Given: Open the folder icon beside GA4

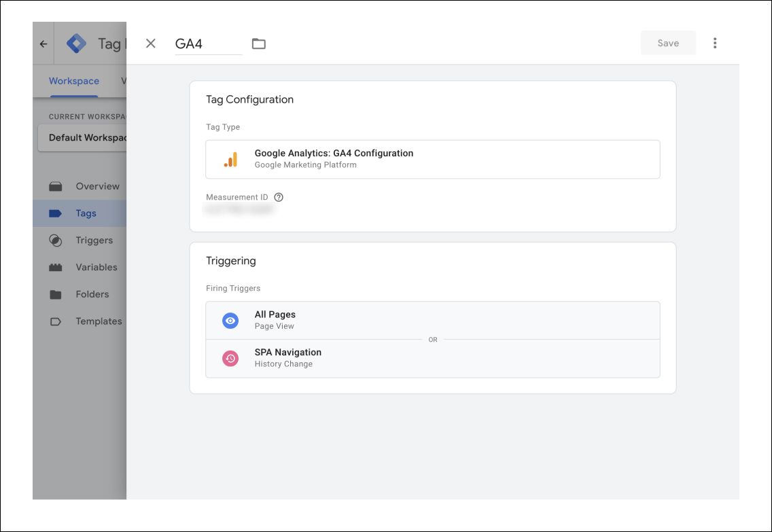Looking at the screenshot, I should (x=258, y=43).
